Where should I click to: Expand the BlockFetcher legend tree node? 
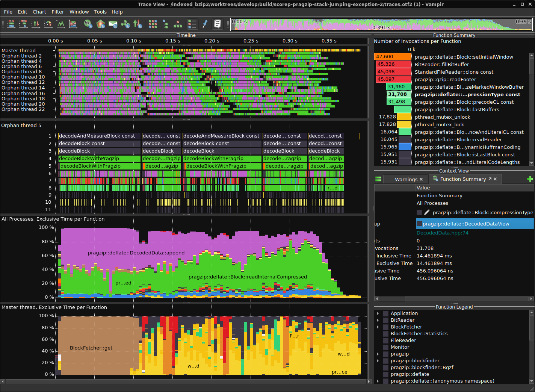pos(378,327)
